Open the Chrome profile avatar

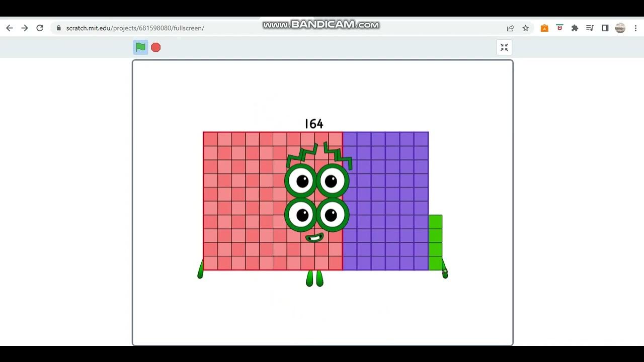pos(620,28)
